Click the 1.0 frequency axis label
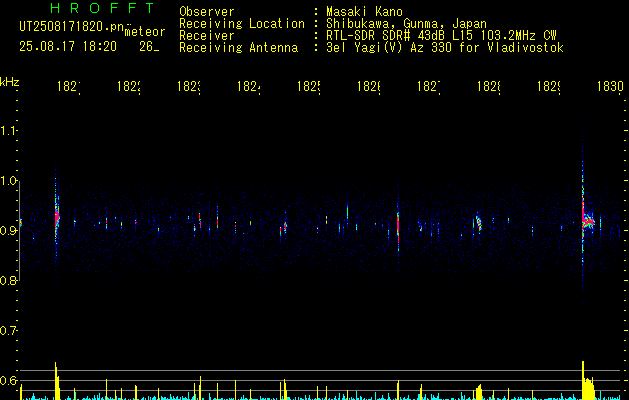This screenshot has width=629, height=400. 8,181
